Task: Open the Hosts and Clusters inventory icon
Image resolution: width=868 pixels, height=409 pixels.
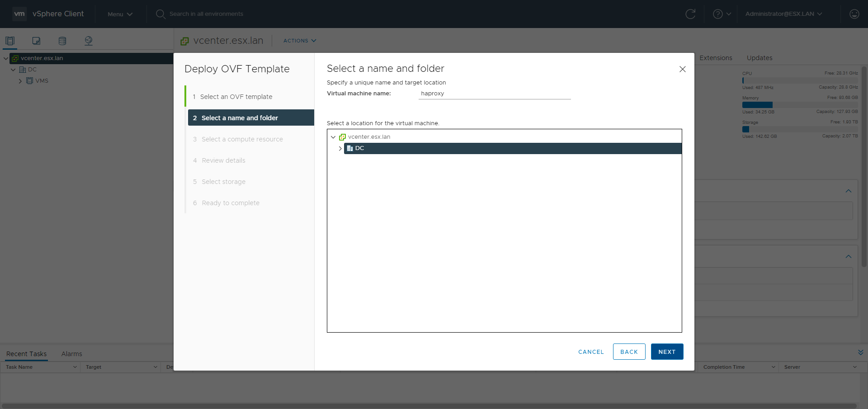Action: (x=10, y=41)
